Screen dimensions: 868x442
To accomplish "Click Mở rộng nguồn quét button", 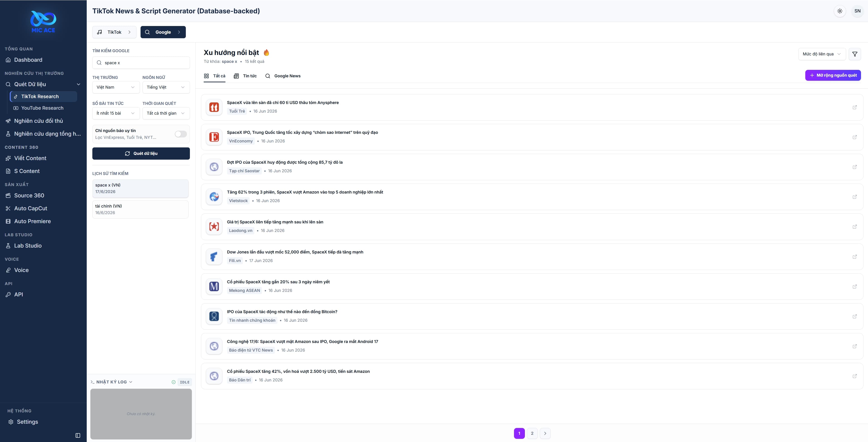I will pyautogui.click(x=833, y=75).
